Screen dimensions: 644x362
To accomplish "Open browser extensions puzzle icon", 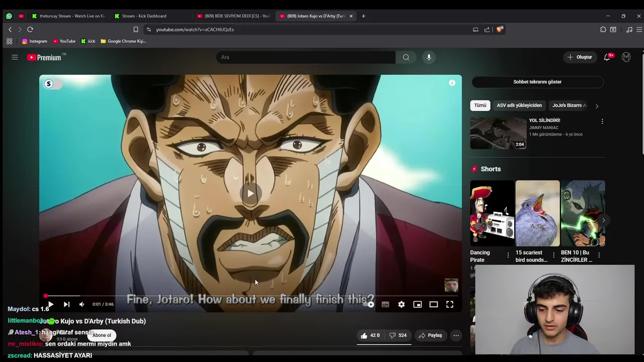I will point(603,30).
